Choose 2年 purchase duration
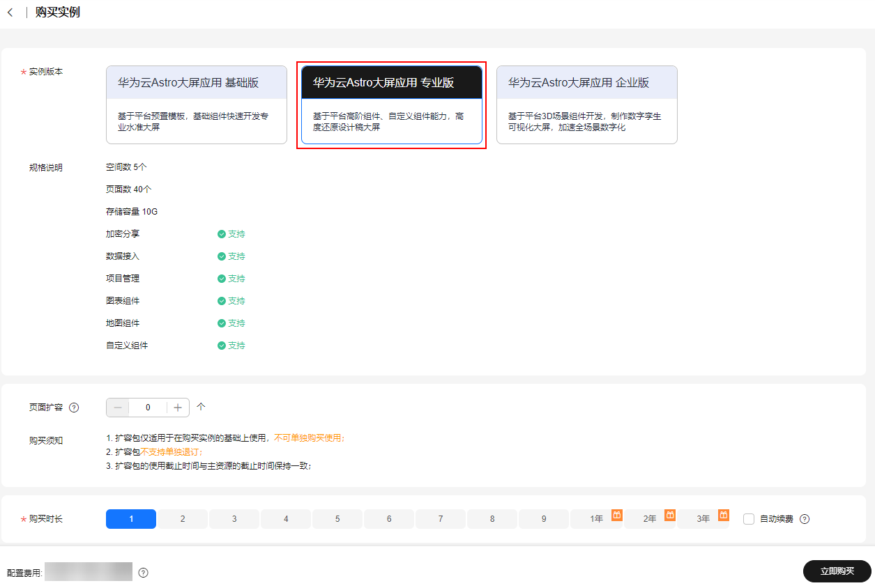The height and width of the screenshot is (588, 875). [x=650, y=519]
